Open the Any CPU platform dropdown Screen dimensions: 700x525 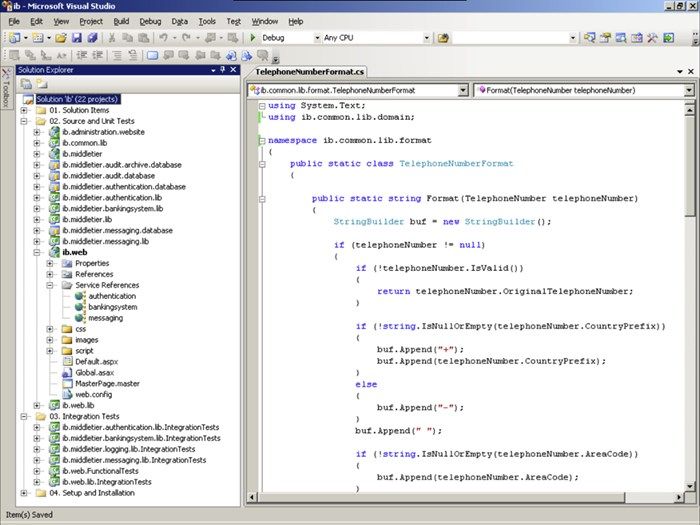(426, 38)
